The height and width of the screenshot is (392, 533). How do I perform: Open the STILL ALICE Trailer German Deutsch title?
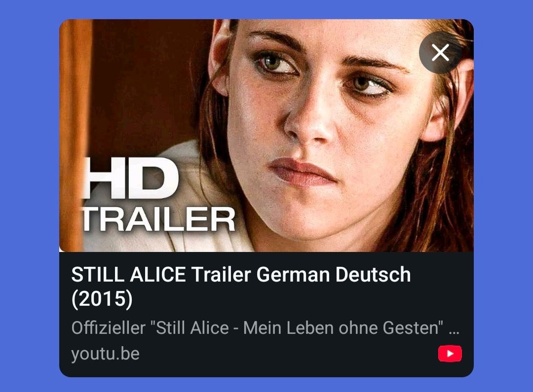tap(241, 286)
